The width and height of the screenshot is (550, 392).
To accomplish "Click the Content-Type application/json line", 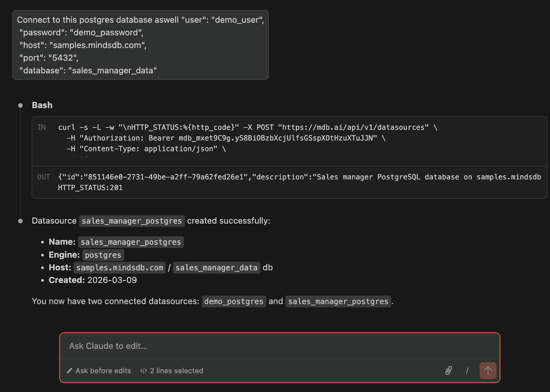I will [x=146, y=149].
